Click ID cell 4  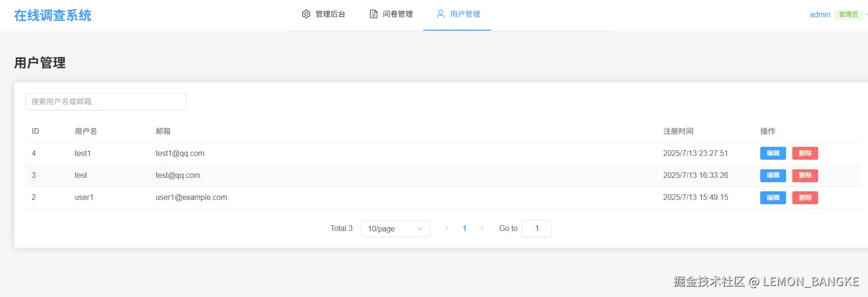point(34,154)
